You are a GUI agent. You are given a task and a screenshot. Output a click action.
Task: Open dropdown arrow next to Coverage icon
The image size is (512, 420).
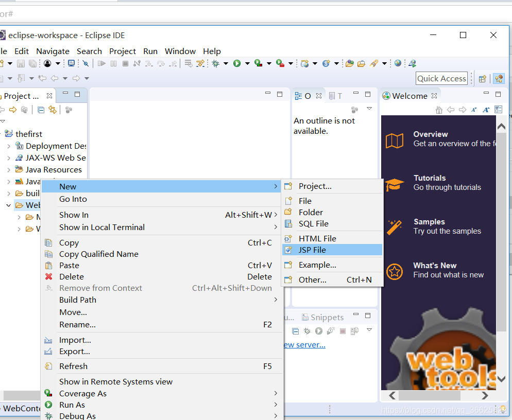[269, 63]
